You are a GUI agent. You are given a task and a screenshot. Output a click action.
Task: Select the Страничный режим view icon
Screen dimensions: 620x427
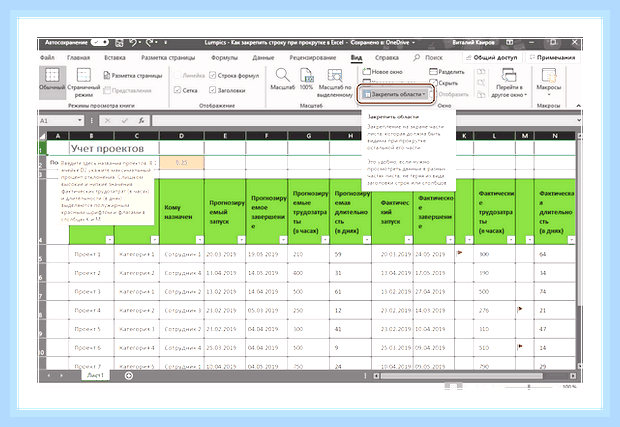pos(83,82)
